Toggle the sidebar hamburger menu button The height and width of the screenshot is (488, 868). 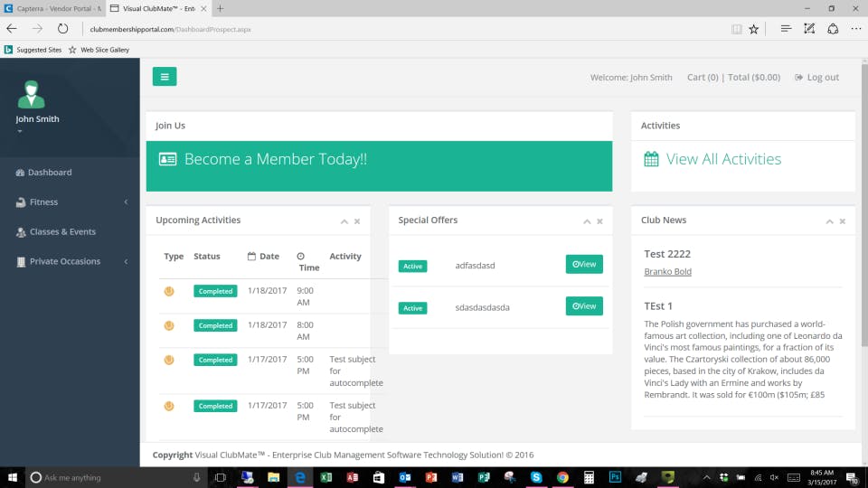tap(165, 77)
